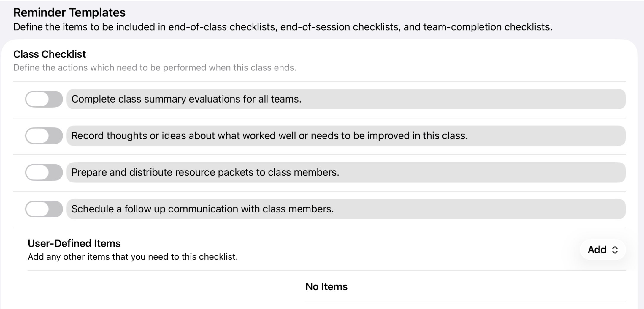Viewport: 644px width, 309px height.
Task: Edit the Complete class summary evaluations field
Action: tap(346, 99)
